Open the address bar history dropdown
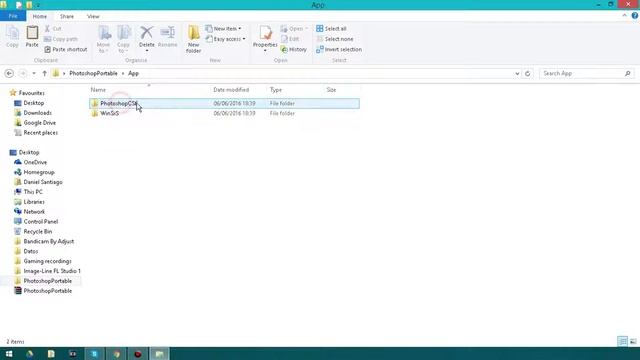This screenshot has height=360, width=640. coord(517,73)
